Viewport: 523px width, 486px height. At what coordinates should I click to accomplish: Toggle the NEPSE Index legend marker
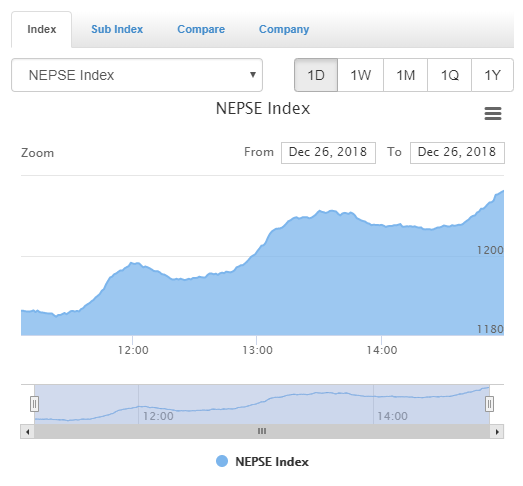click(x=222, y=461)
